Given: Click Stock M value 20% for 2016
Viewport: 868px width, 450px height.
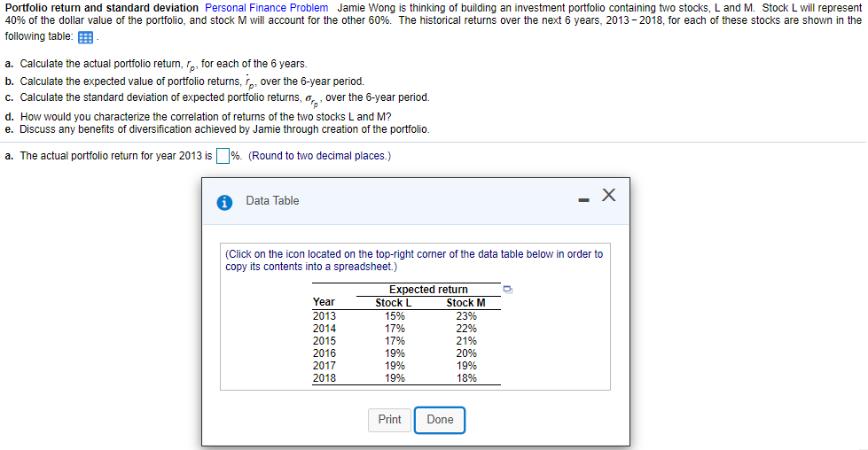Looking at the screenshot, I should pos(466,353).
